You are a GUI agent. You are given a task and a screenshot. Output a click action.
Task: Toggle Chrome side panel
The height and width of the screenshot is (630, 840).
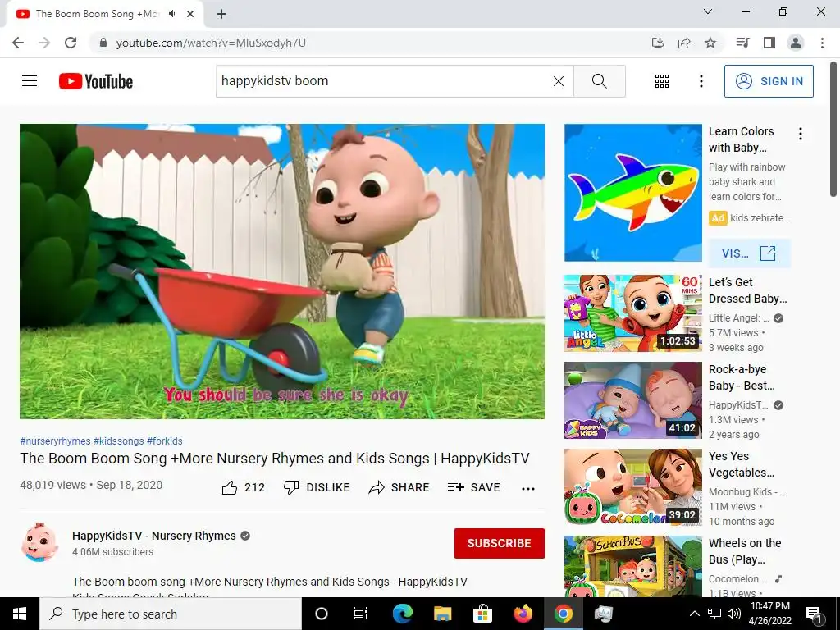(769, 43)
